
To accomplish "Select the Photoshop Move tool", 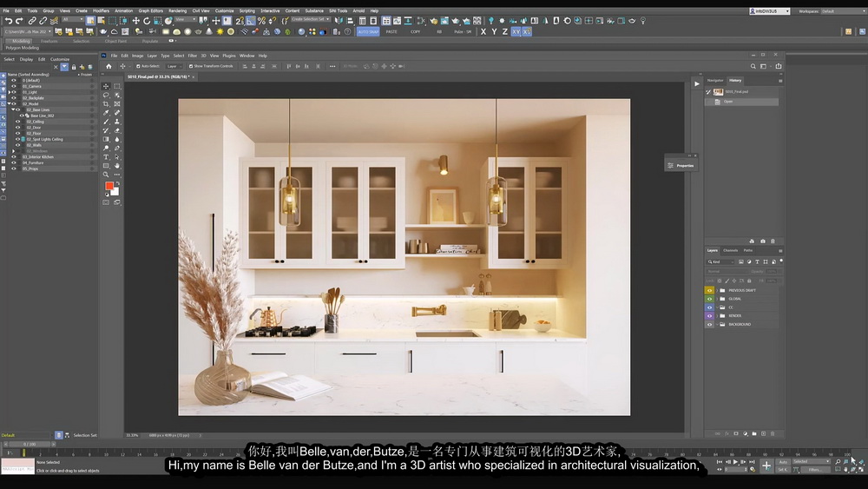I will pyautogui.click(x=106, y=86).
